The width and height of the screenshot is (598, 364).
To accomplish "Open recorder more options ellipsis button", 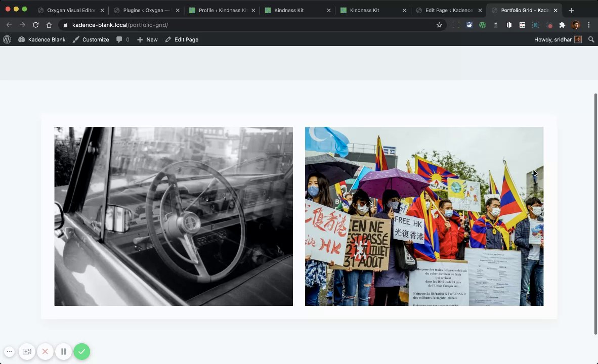I will [9, 351].
